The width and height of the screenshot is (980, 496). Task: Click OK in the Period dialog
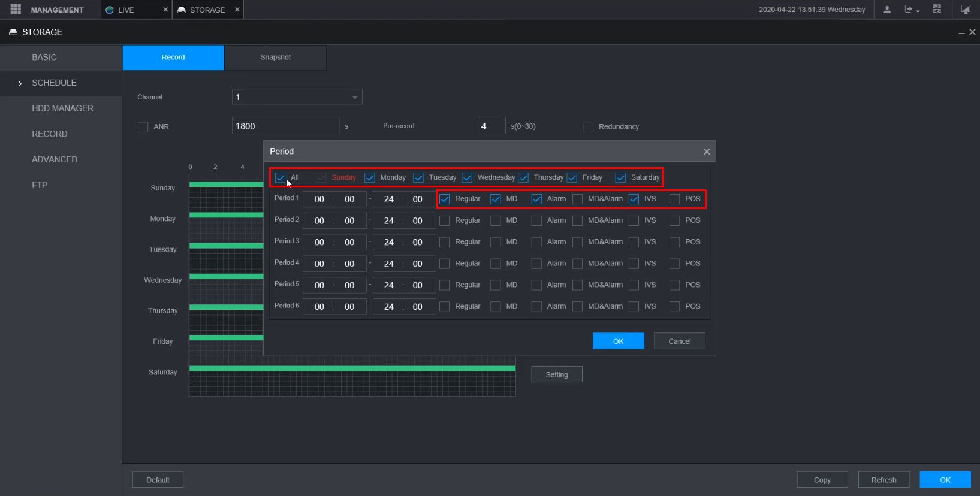[x=618, y=341]
